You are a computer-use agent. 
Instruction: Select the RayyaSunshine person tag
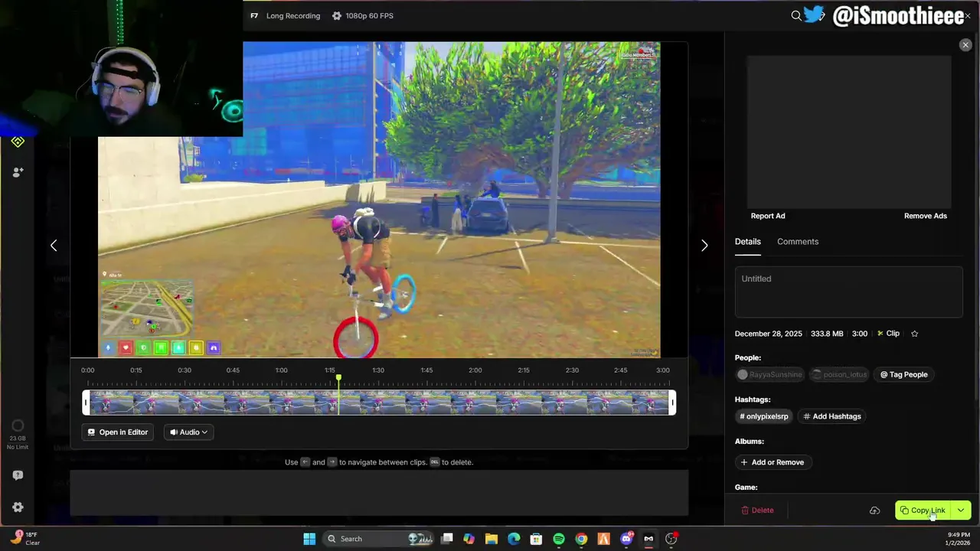[x=769, y=375]
